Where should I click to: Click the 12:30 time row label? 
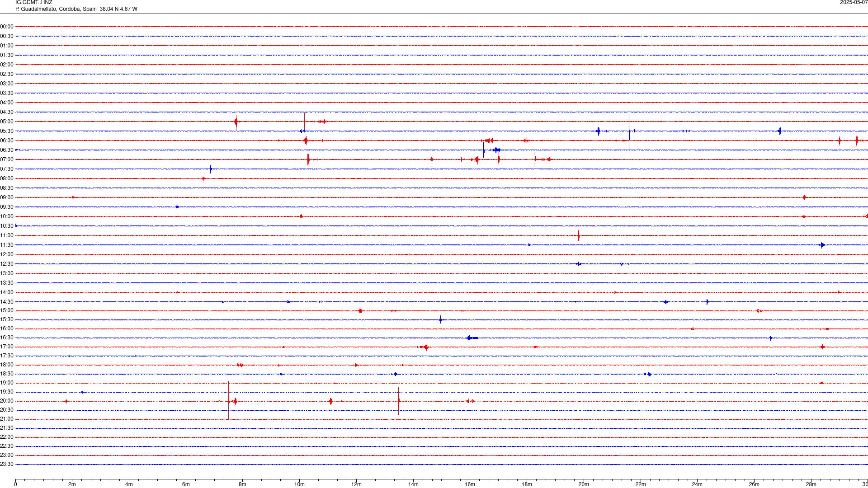click(x=7, y=264)
